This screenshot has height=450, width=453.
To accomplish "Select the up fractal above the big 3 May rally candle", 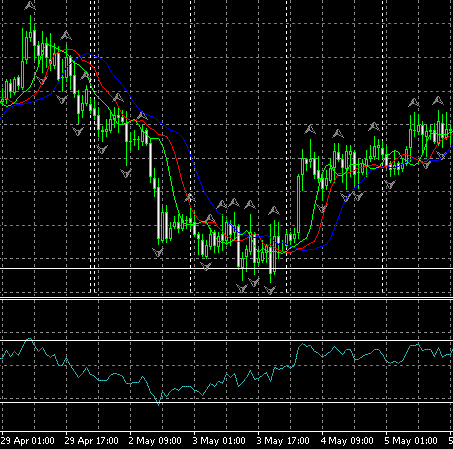I will click(x=310, y=129).
